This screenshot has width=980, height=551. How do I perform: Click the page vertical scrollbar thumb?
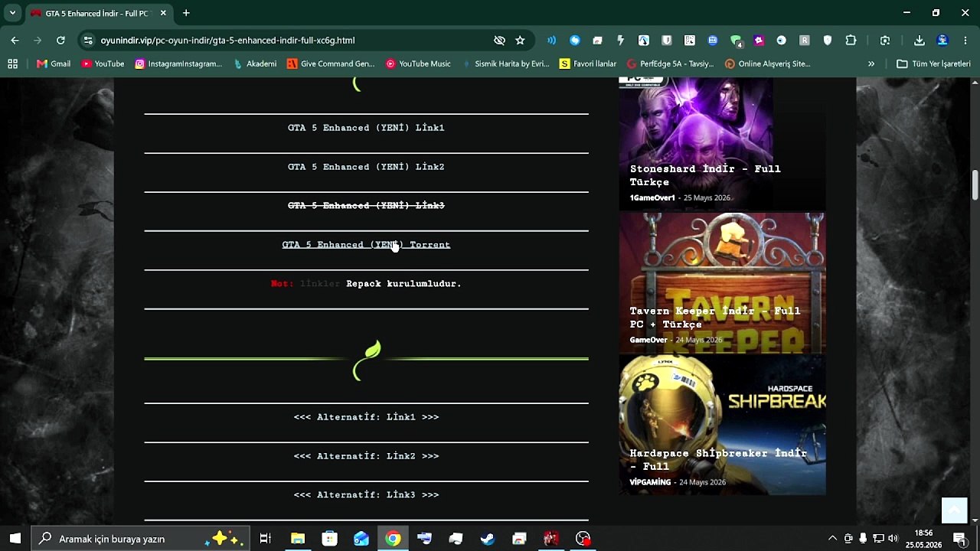coord(975,185)
